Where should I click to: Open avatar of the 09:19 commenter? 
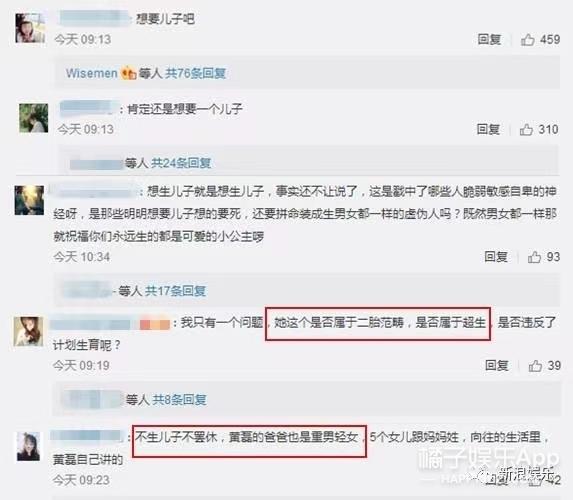pyautogui.click(x=28, y=332)
